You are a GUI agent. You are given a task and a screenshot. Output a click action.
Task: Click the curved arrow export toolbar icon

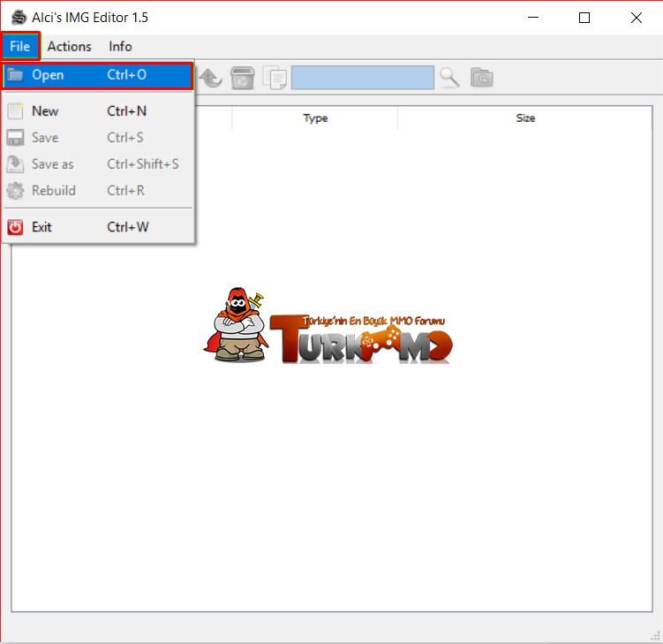[x=211, y=78]
